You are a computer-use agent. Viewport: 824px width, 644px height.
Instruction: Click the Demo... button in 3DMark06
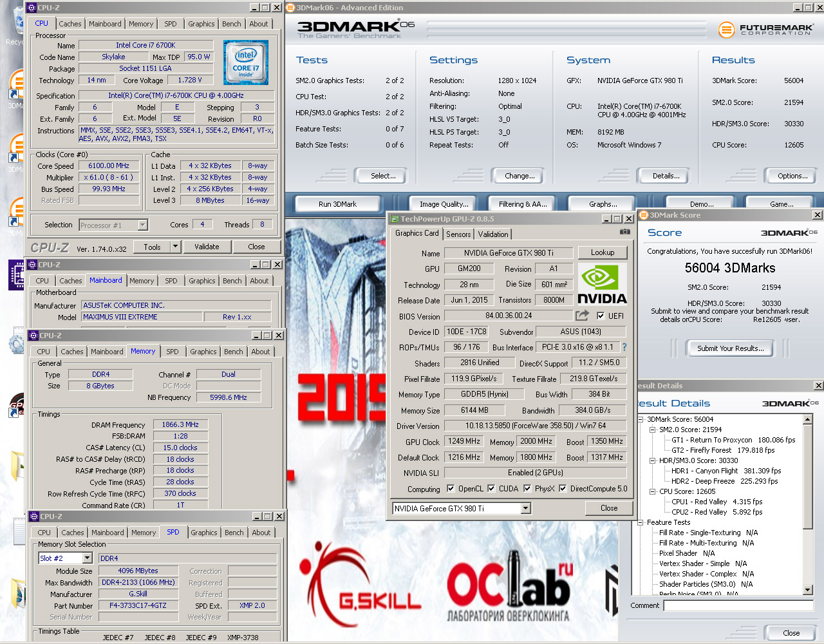[702, 204]
